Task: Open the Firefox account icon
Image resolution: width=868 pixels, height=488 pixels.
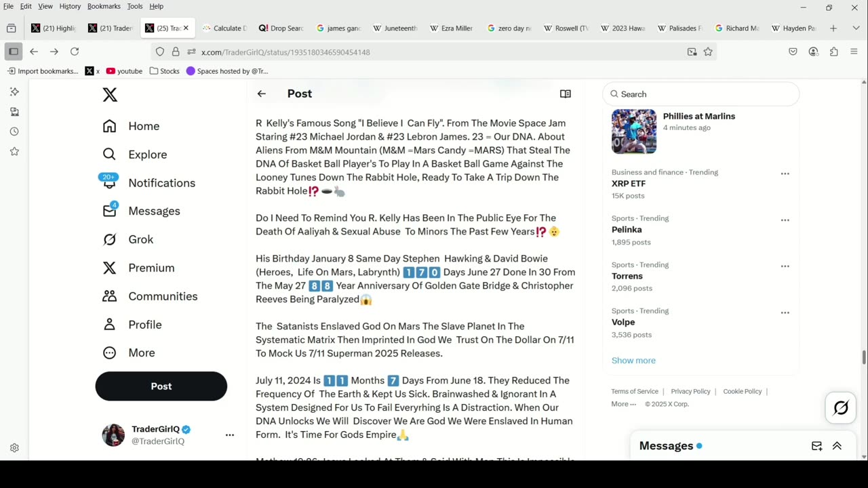Action: click(x=813, y=52)
